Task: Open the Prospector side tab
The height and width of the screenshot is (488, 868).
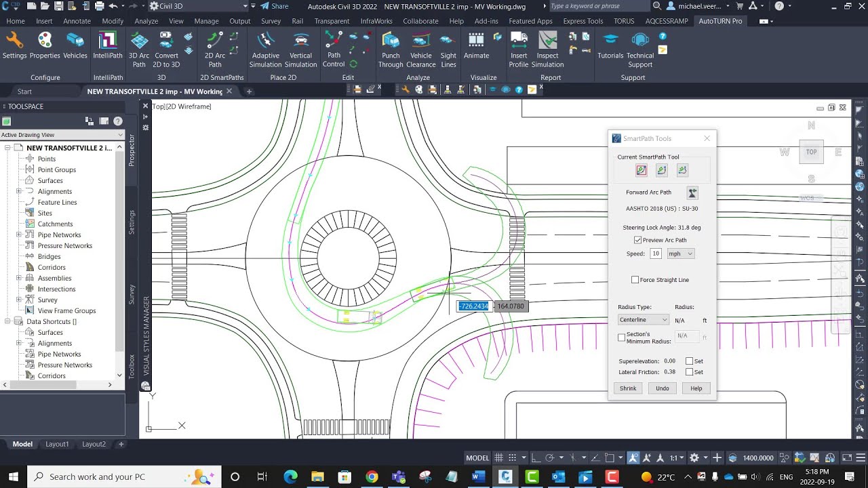Action: click(x=132, y=150)
